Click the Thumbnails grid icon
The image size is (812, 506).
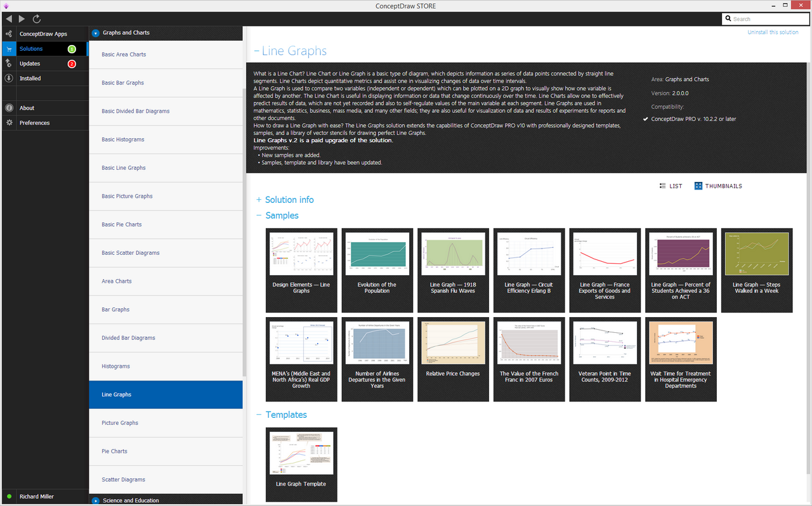point(698,186)
